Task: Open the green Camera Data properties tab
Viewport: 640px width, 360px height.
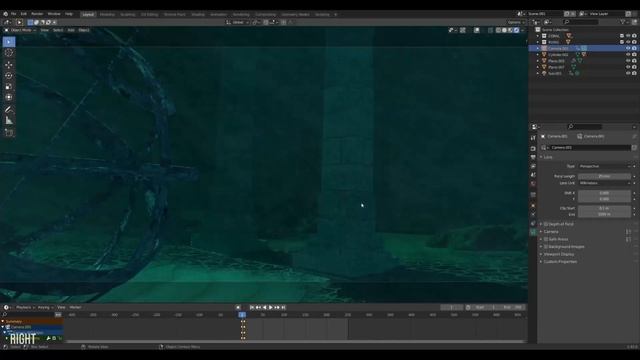Action: 533,232
